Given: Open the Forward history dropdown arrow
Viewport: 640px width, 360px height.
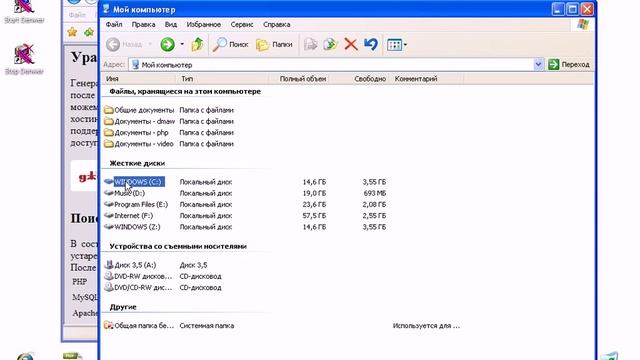Looking at the screenshot, I should coord(182,44).
